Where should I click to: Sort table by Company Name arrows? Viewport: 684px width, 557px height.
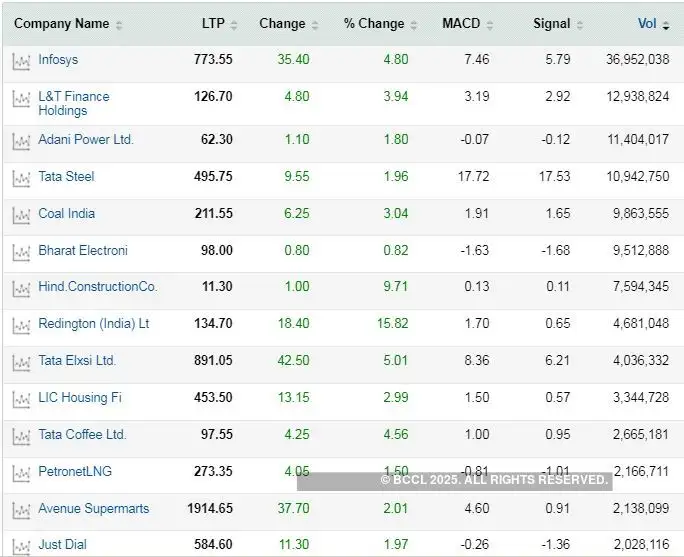119,25
